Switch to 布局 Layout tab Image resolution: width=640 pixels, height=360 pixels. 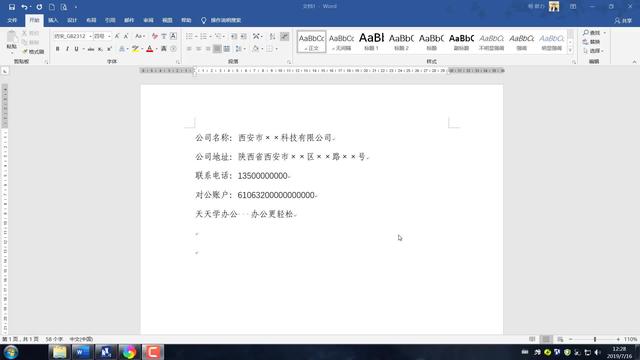[x=91, y=20]
